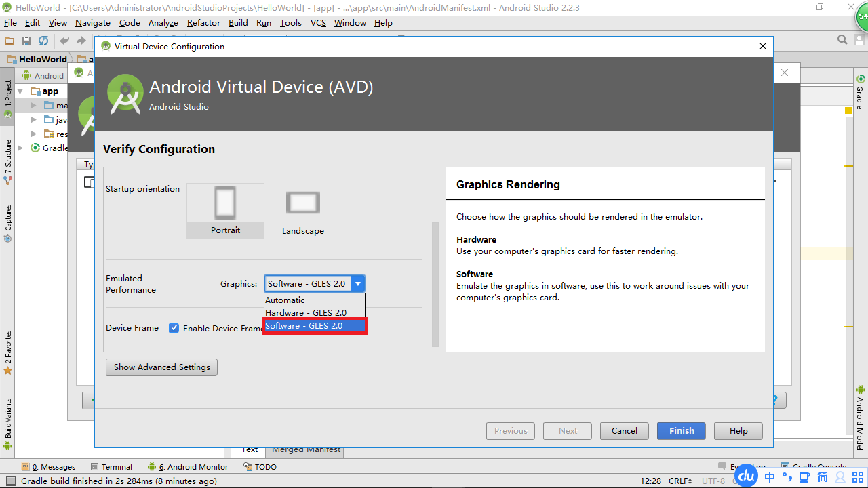Click the Save All toolbar icon

(26, 41)
